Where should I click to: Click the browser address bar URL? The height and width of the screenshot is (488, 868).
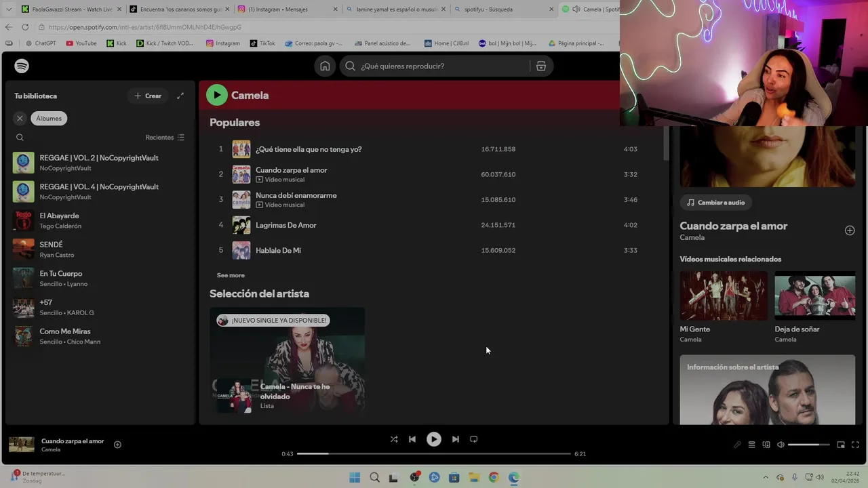tap(144, 27)
